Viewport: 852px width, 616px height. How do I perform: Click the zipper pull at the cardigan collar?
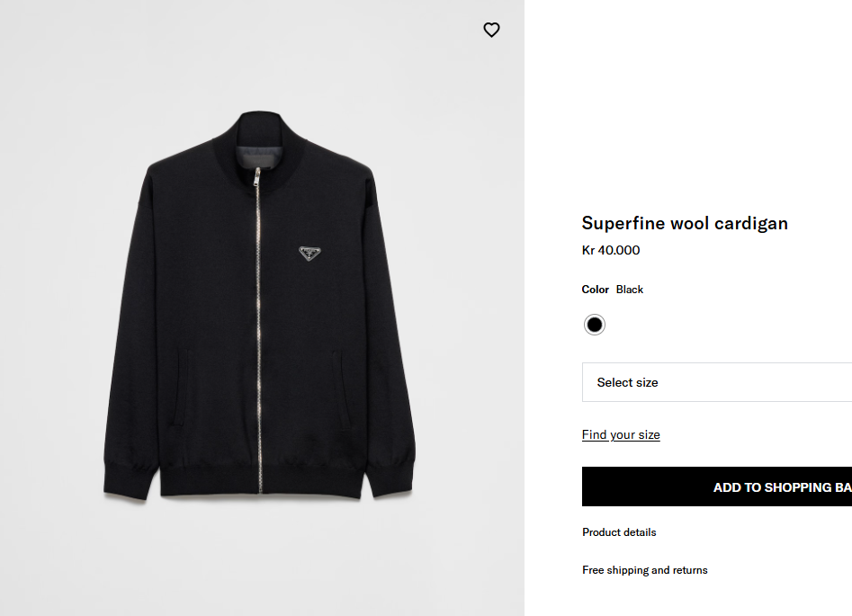[x=257, y=176]
